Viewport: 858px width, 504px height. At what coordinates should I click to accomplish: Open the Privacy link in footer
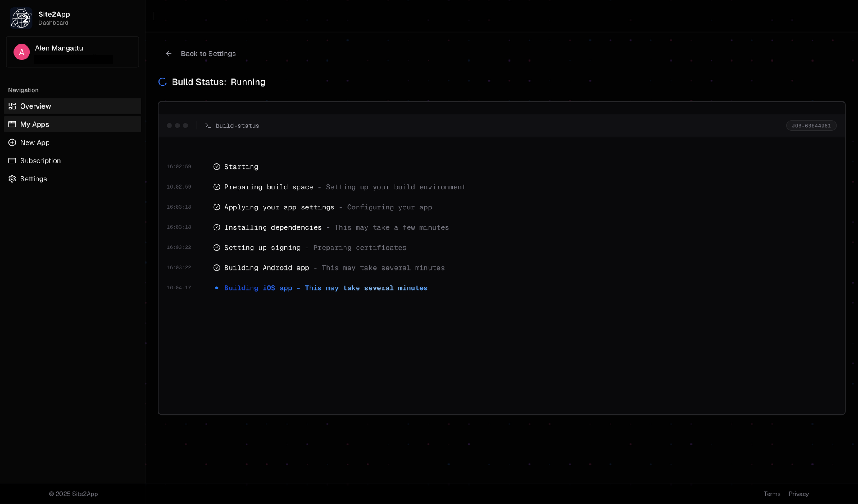(799, 494)
